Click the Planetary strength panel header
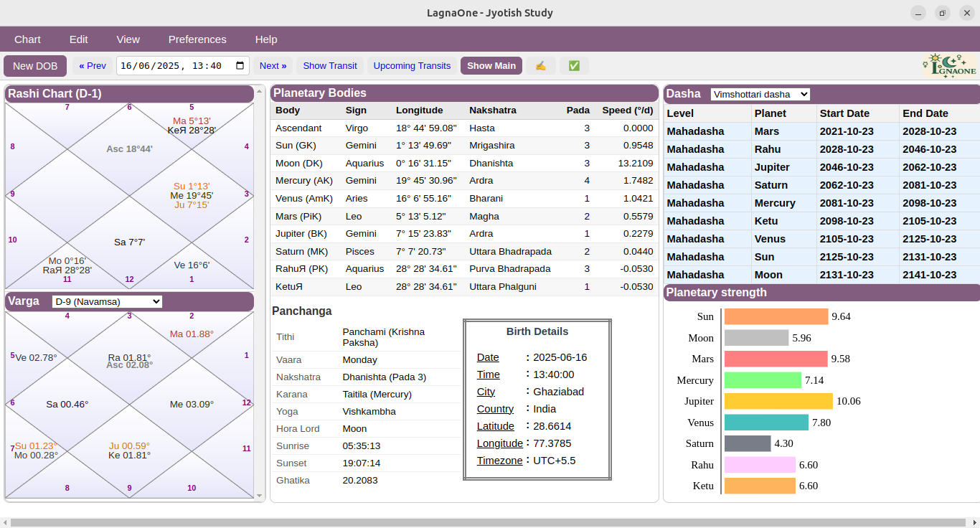The width and height of the screenshot is (980, 528). click(821, 293)
